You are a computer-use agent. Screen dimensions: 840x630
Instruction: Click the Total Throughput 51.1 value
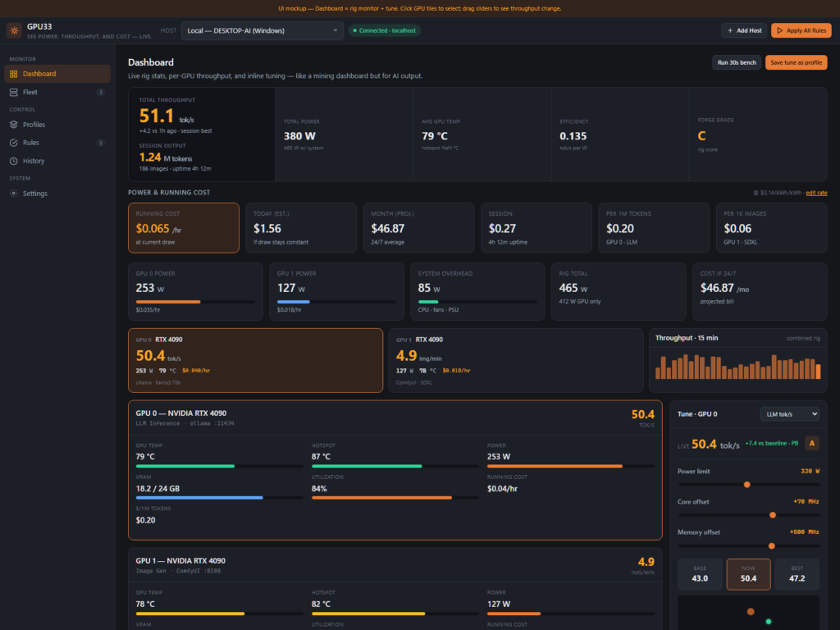point(157,116)
